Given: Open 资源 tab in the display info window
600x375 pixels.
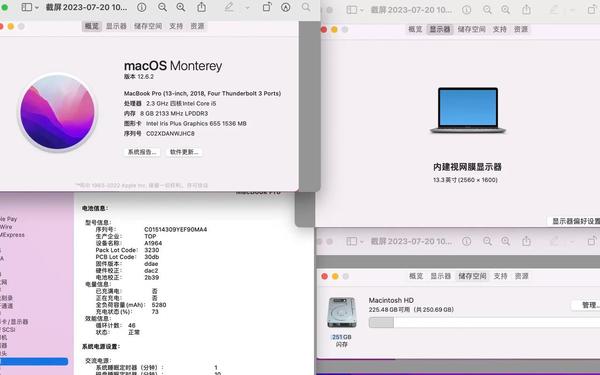Looking at the screenshot, I should pyautogui.click(x=521, y=29).
